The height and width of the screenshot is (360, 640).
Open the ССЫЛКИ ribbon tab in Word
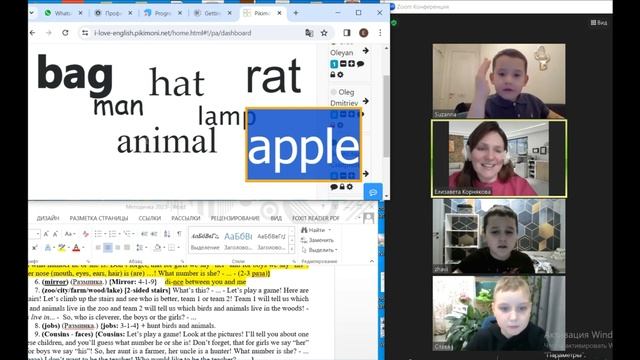[150, 218]
